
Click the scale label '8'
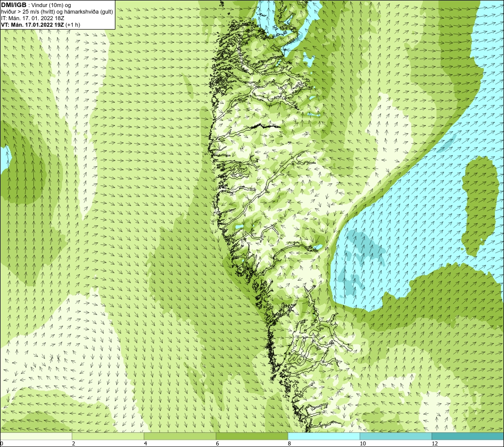coord(290,443)
